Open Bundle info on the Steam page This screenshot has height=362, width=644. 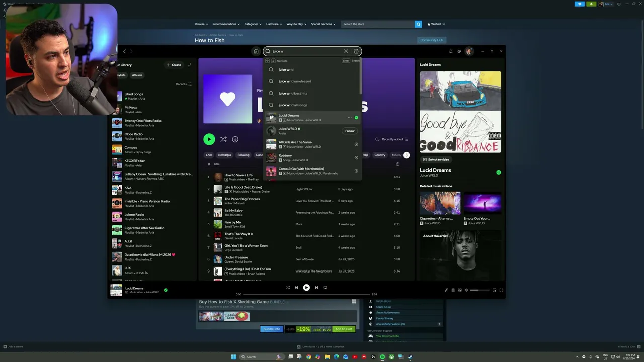click(272, 329)
